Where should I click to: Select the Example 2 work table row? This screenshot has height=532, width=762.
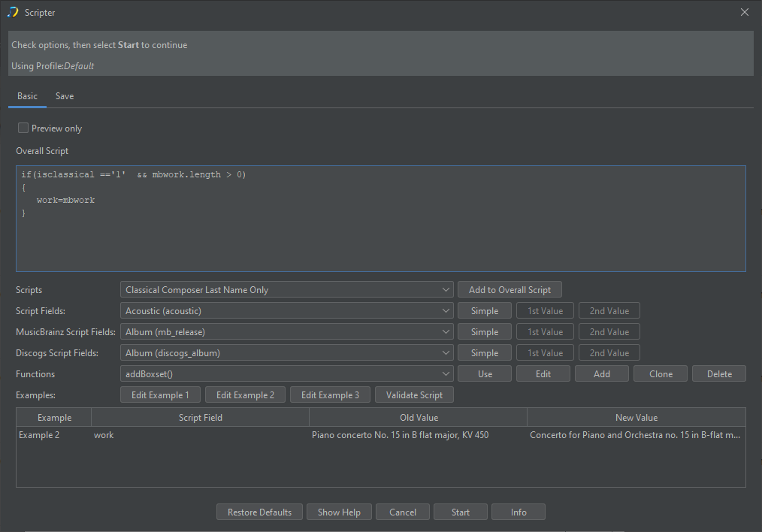click(x=380, y=435)
